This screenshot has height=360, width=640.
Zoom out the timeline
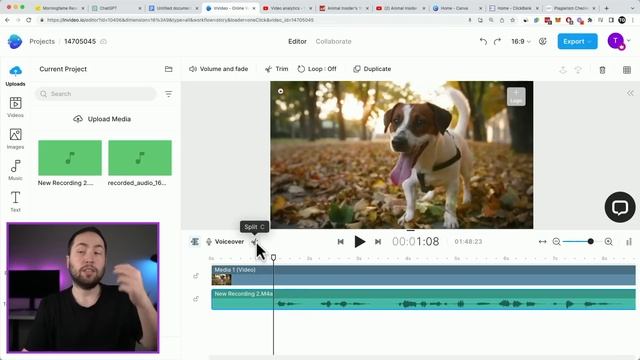pos(556,242)
